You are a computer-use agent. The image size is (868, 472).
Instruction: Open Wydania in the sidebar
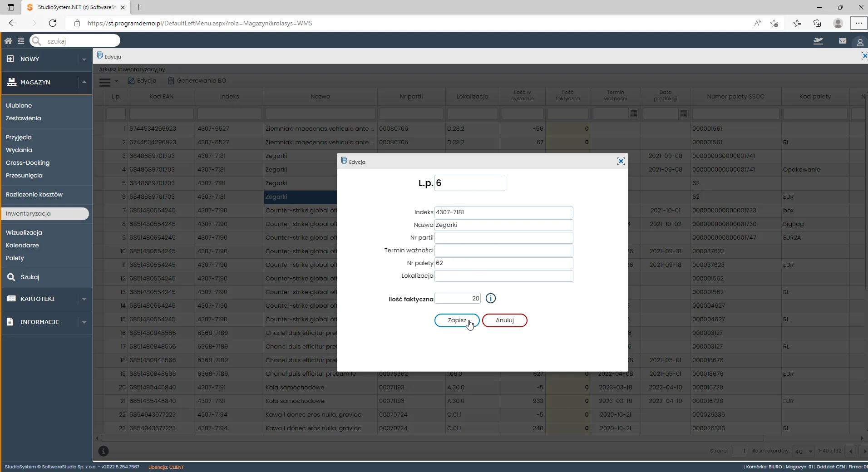tap(19, 150)
